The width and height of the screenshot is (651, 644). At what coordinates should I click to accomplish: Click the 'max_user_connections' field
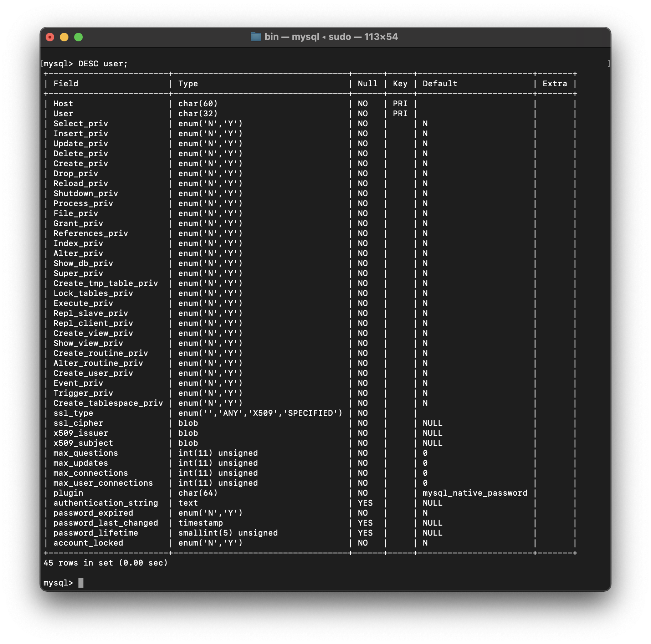coord(103,483)
